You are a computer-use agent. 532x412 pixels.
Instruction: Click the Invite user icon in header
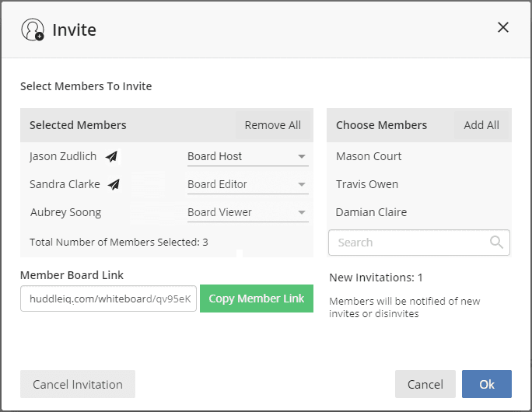(x=33, y=30)
